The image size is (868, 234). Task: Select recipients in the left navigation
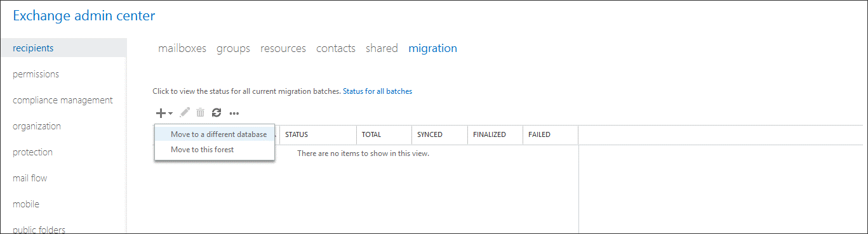coord(63,48)
